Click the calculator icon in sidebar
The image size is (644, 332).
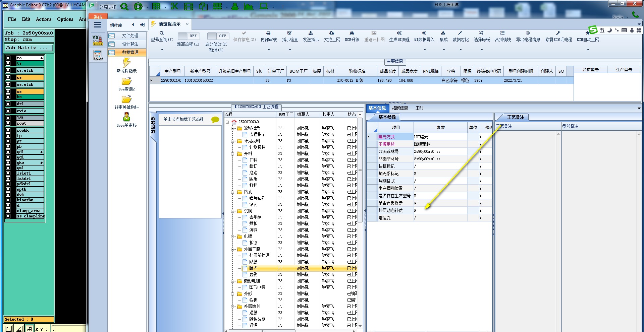98,55
